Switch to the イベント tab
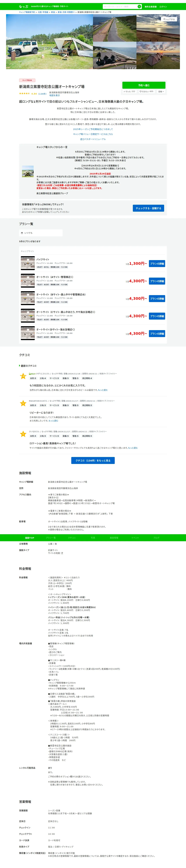186x868 pixels. [135, 538]
